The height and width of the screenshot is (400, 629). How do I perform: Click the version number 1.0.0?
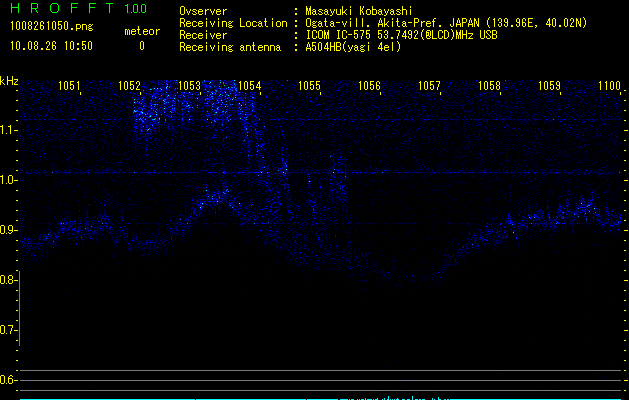click(136, 8)
